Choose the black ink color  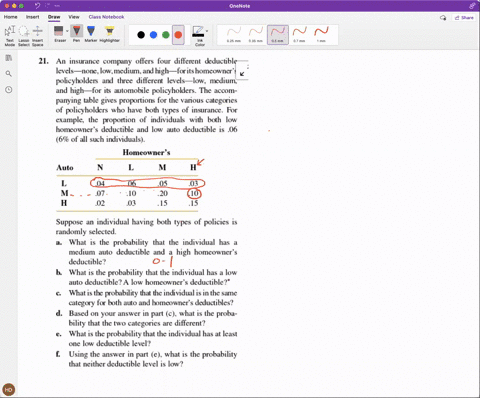[141, 35]
